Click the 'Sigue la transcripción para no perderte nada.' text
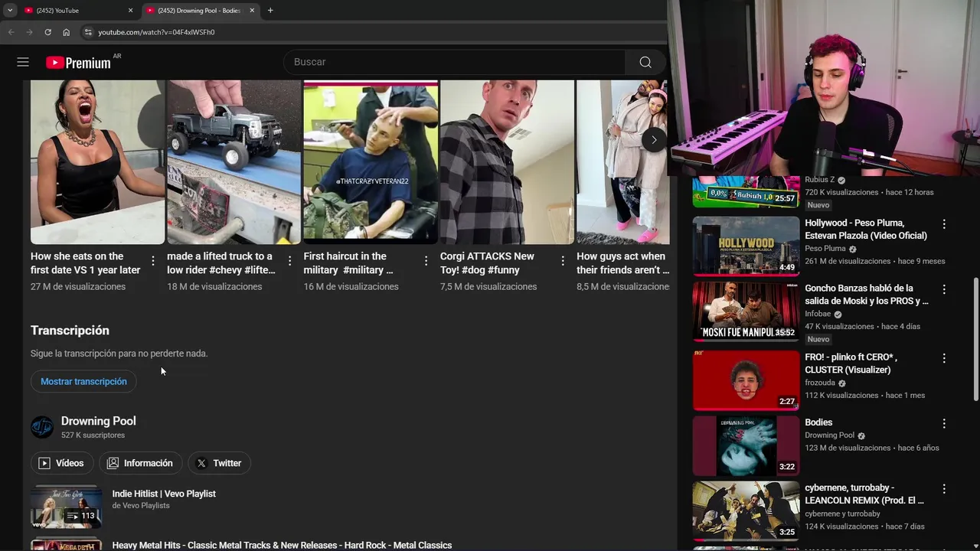Viewport: 980px width, 551px height. [x=119, y=354]
